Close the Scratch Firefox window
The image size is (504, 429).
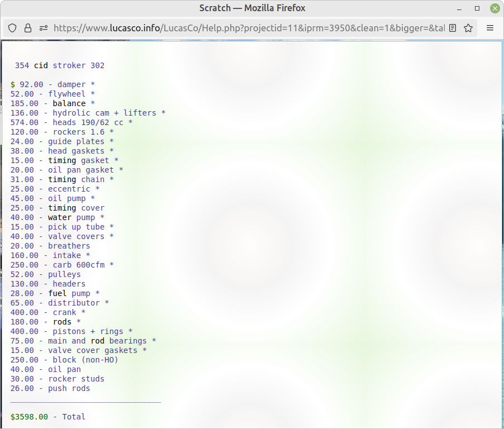(495, 8)
